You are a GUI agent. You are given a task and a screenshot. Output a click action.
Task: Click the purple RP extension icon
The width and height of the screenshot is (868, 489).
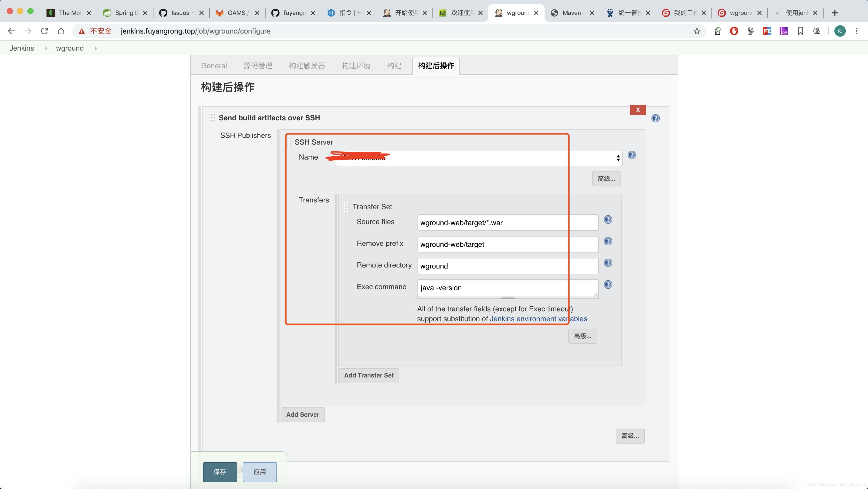click(x=784, y=31)
